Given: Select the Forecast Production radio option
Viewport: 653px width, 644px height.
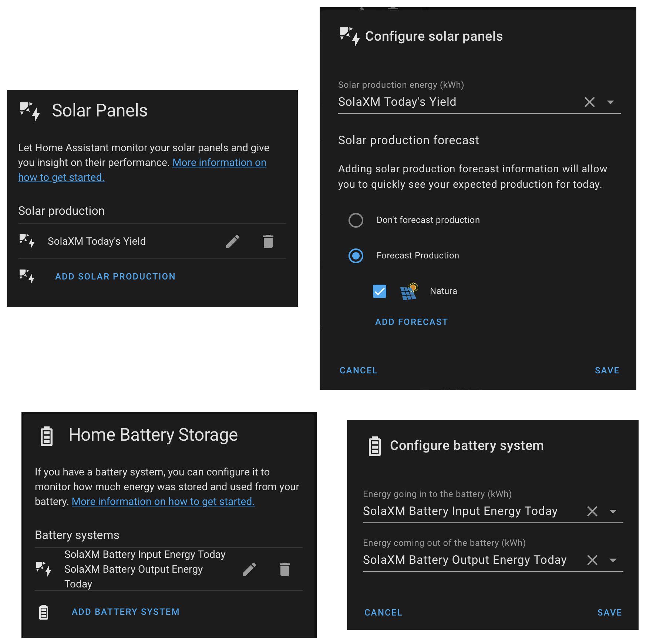Looking at the screenshot, I should coord(356,256).
